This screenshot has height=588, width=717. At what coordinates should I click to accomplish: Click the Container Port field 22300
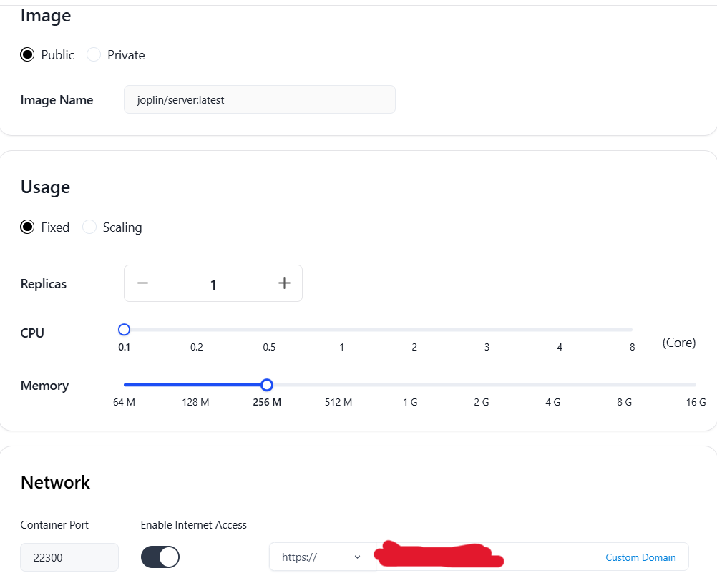(69, 557)
